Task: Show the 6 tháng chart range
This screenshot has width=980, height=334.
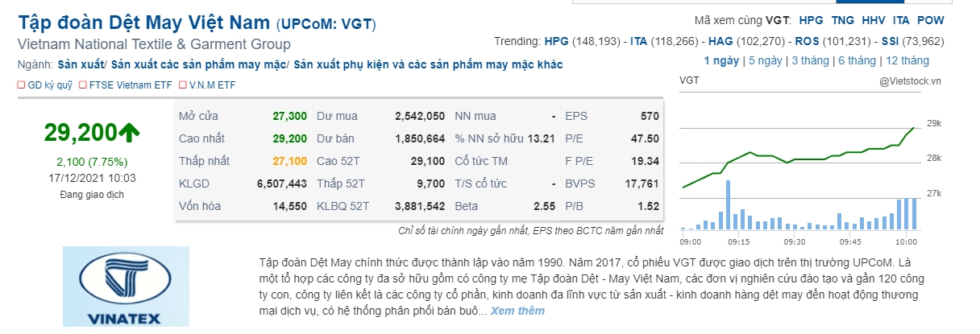Action: (x=857, y=60)
